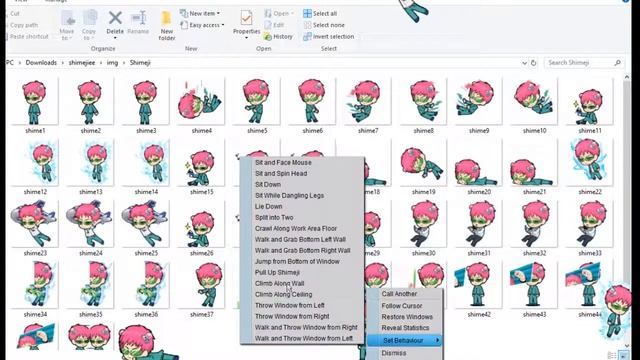Choose Walk and Grab Bottom Right Wall

[302, 251]
